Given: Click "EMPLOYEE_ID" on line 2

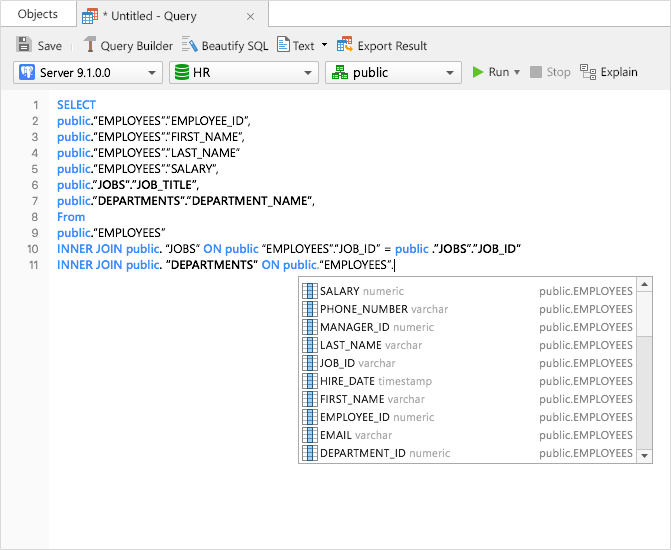Looking at the screenshot, I should click(207, 121).
